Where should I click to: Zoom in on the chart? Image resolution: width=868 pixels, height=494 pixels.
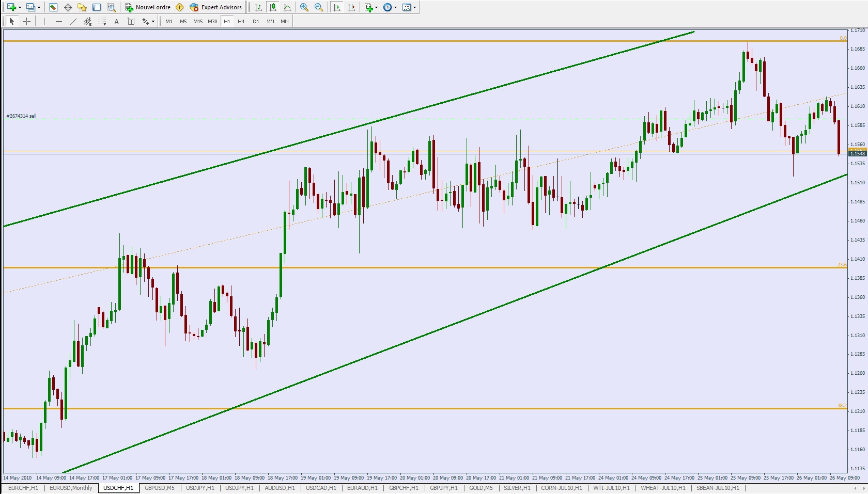point(304,7)
